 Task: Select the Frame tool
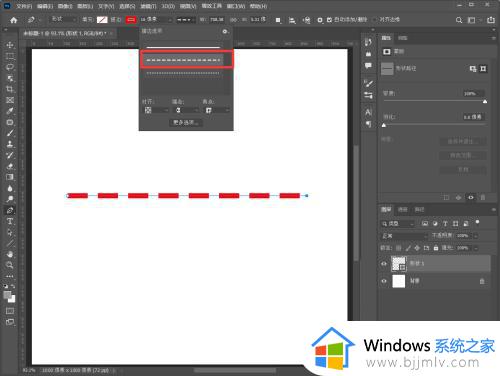10,100
